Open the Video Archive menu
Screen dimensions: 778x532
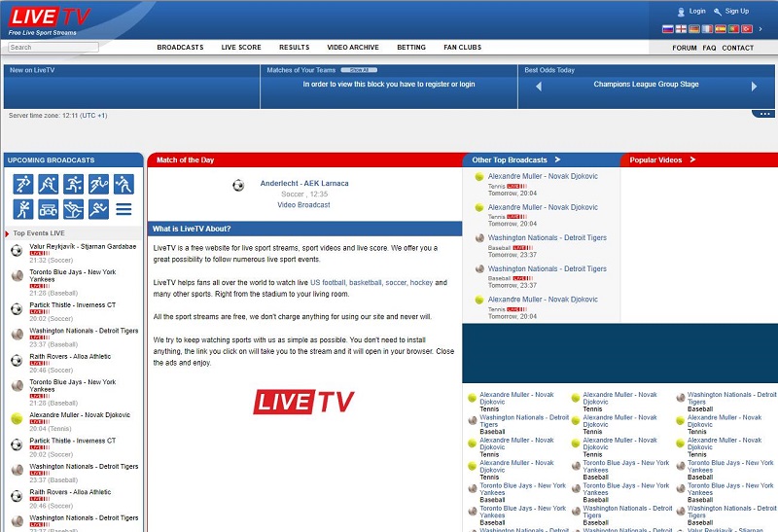point(353,47)
